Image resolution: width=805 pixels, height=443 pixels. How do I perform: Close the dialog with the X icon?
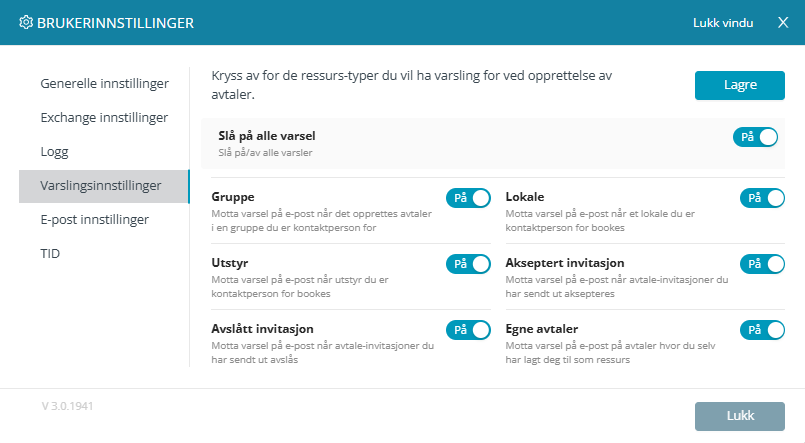click(x=783, y=22)
